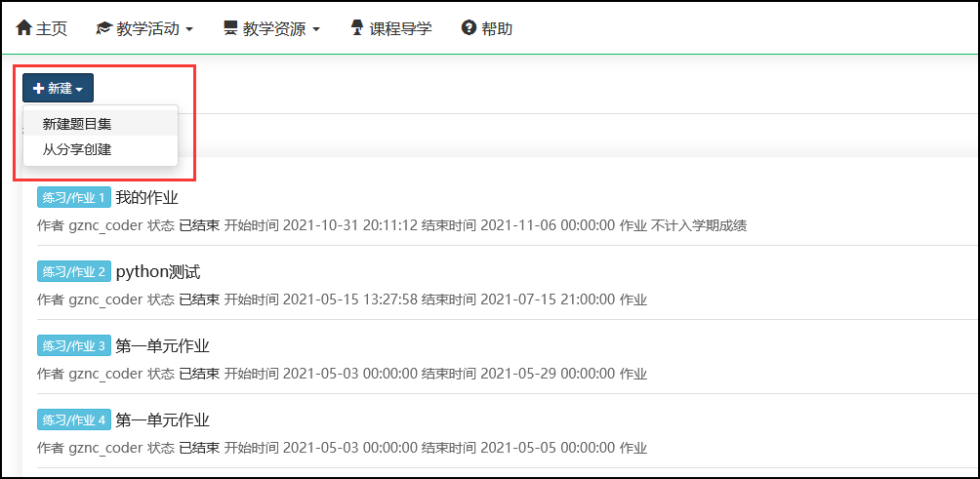Click the graduation cap icon for 教学活动
This screenshot has width=980, height=479.
[103, 28]
